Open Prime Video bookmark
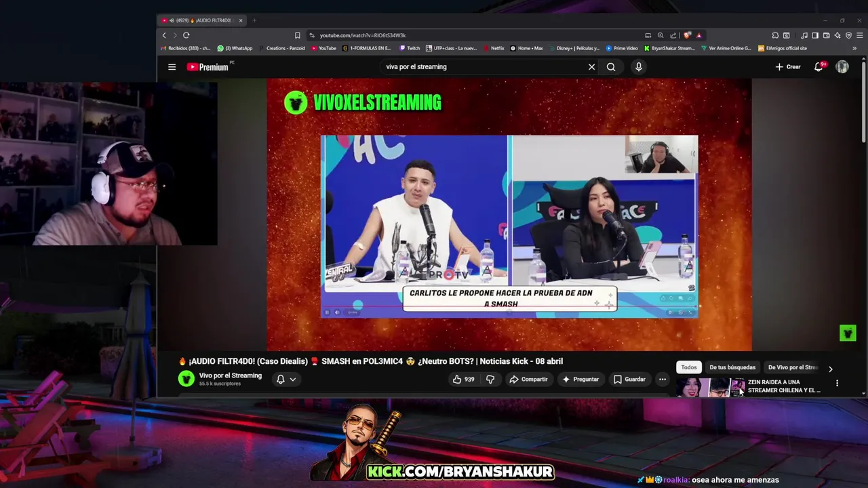 [622, 48]
